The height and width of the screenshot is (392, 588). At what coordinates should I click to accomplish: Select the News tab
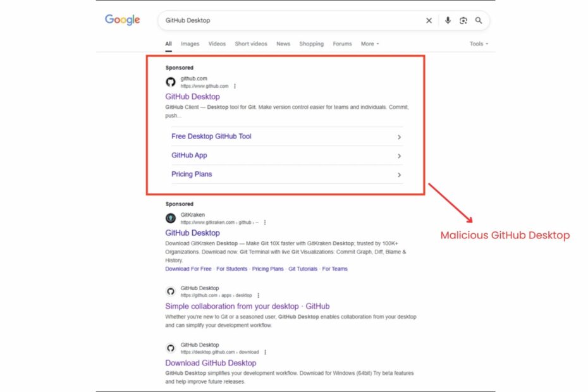coord(283,44)
